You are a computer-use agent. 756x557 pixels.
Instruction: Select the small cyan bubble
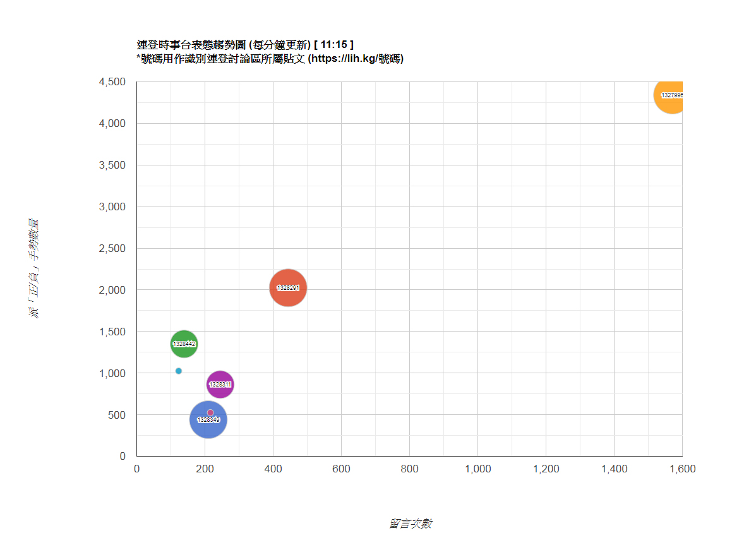coord(179,371)
